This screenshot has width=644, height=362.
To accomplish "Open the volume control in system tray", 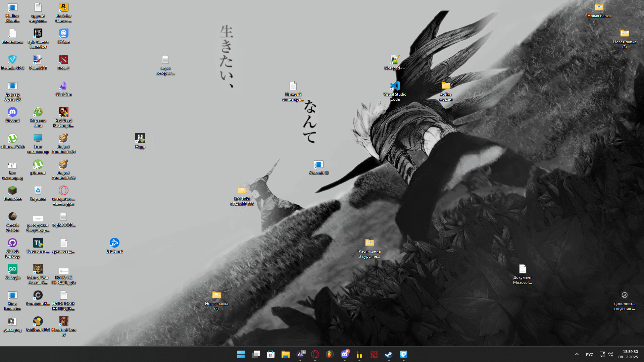I will pos(610,354).
